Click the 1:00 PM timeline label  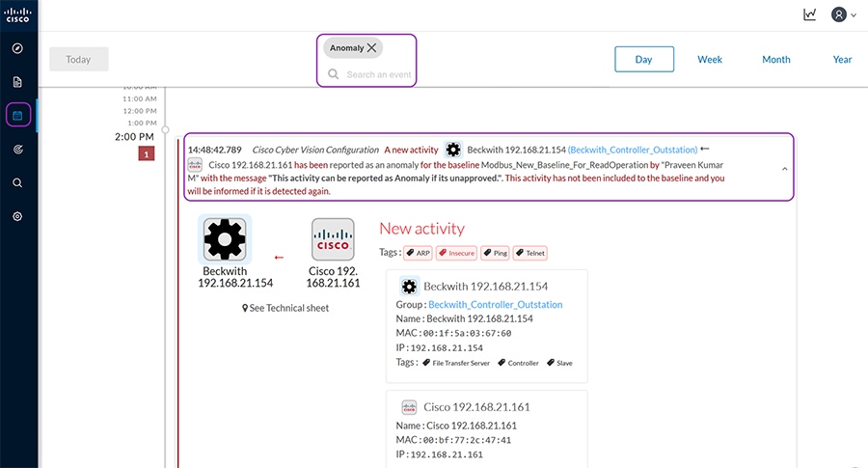pyautogui.click(x=143, y=123)
